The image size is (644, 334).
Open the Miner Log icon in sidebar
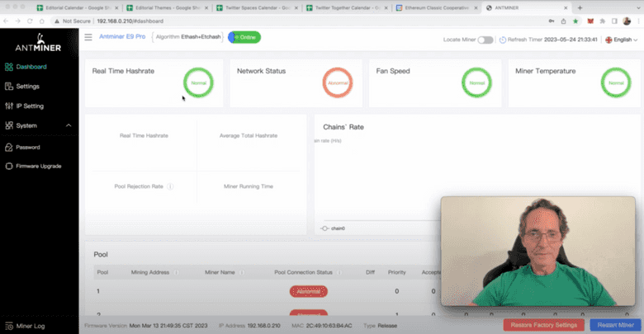pyautogui.click(x=9, y=327)
